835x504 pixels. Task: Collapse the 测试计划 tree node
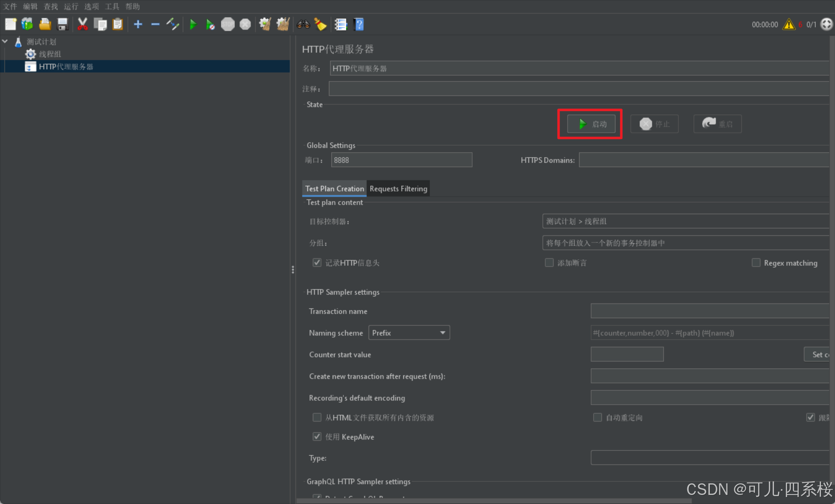(5, 41)
